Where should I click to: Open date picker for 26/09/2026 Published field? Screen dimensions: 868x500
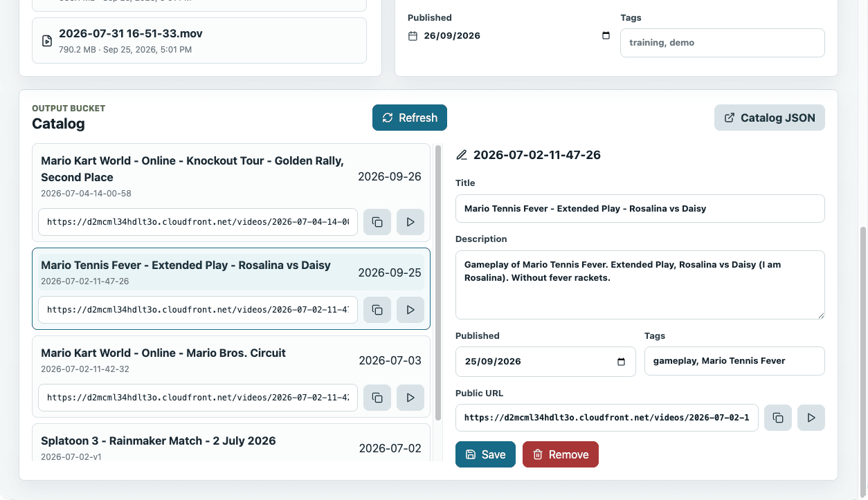pos(606,36)
